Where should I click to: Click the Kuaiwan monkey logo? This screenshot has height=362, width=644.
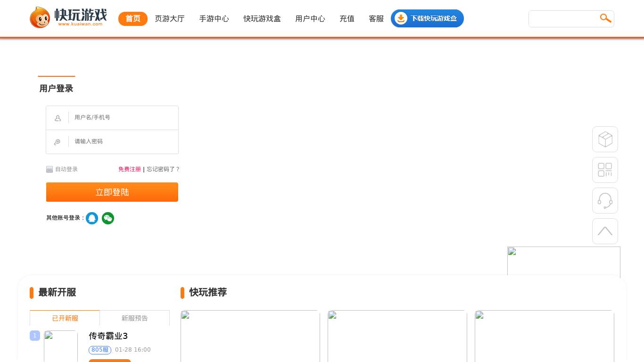pos(40,17)
